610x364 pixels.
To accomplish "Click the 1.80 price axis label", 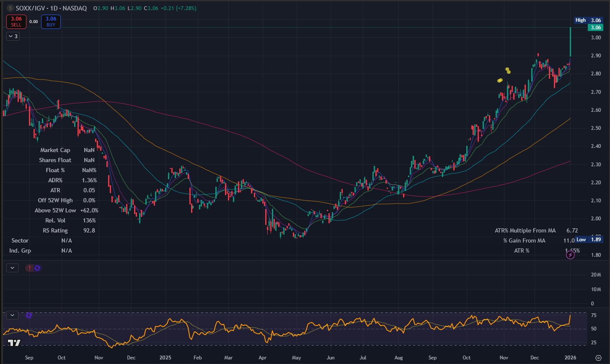I will [x=596, y=255].
